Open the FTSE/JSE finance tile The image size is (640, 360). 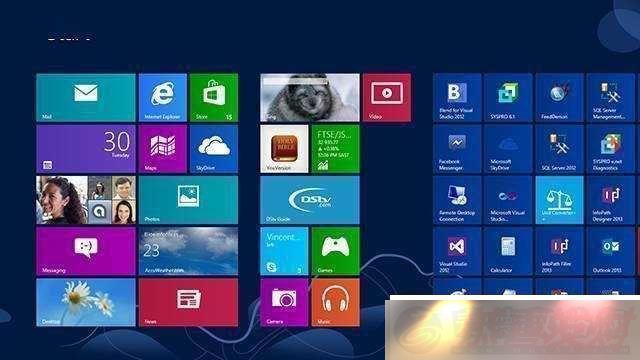tap(336, 149)
